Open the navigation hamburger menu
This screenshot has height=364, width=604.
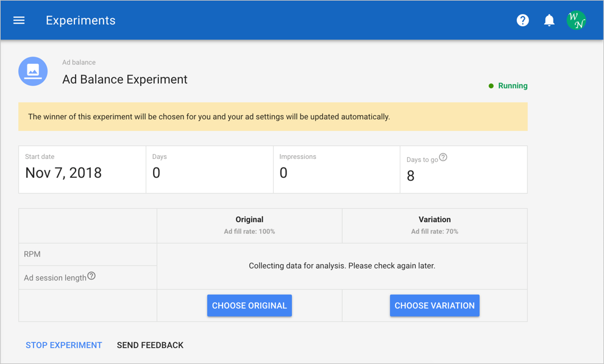[x=18, y=20]
